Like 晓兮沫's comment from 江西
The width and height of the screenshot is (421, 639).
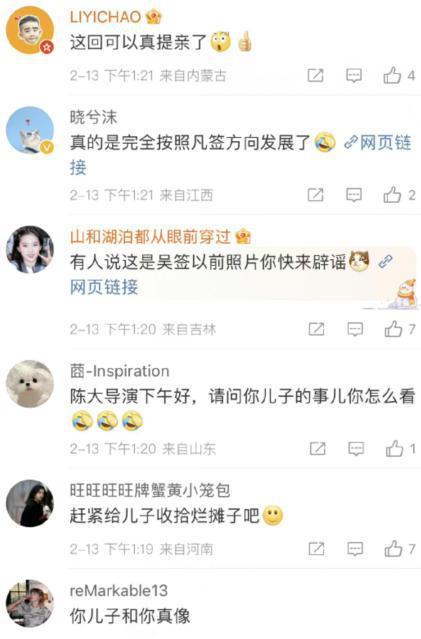[392, 195]
